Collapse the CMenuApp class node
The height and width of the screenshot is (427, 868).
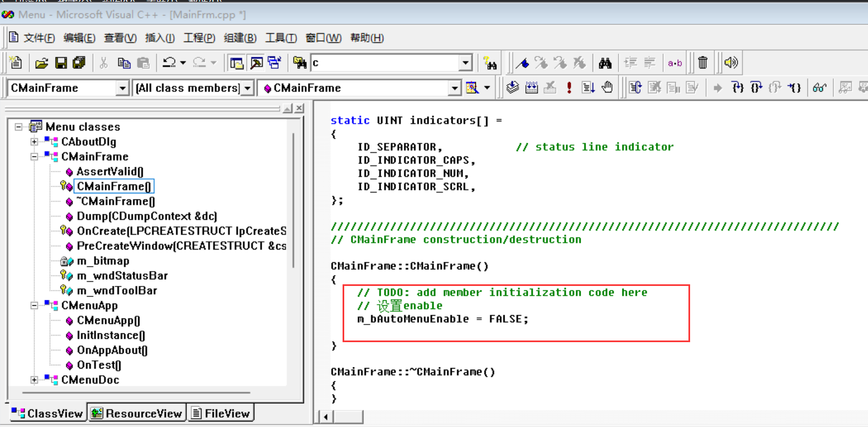click(x=34, y=305)
